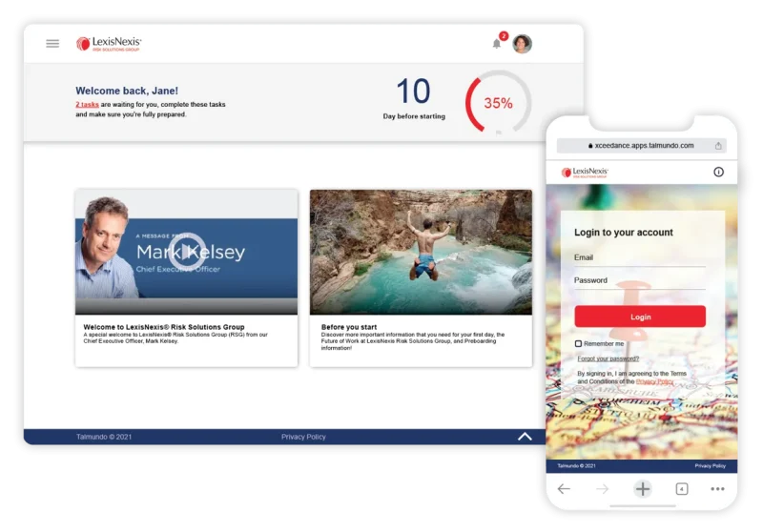Tap the plus new-tab button on phone
763x532 pixels.
point(642,489)
